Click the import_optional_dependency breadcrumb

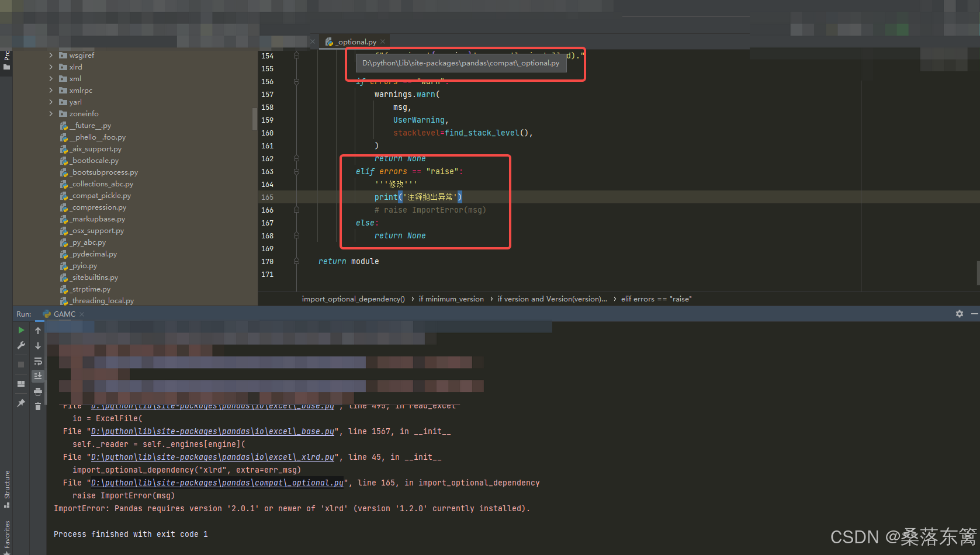tap(353, 299)
